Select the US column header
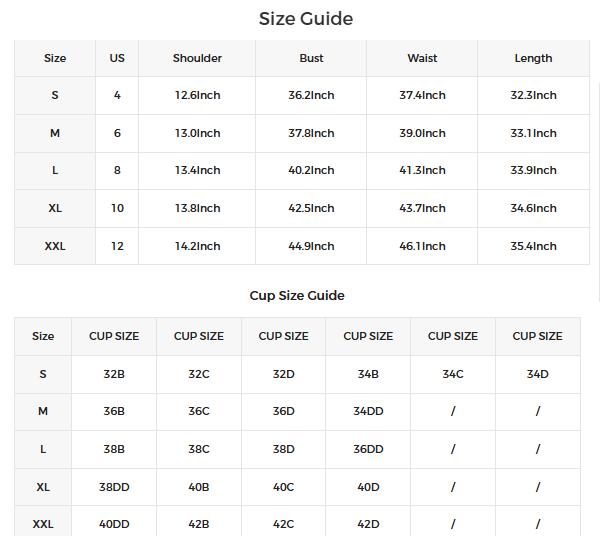 point(117,58)
